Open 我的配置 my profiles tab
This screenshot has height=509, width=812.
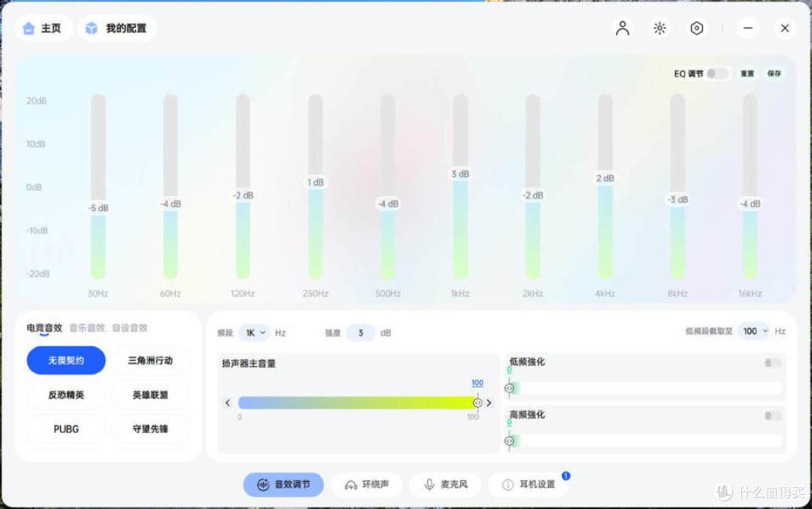(117, 28)
